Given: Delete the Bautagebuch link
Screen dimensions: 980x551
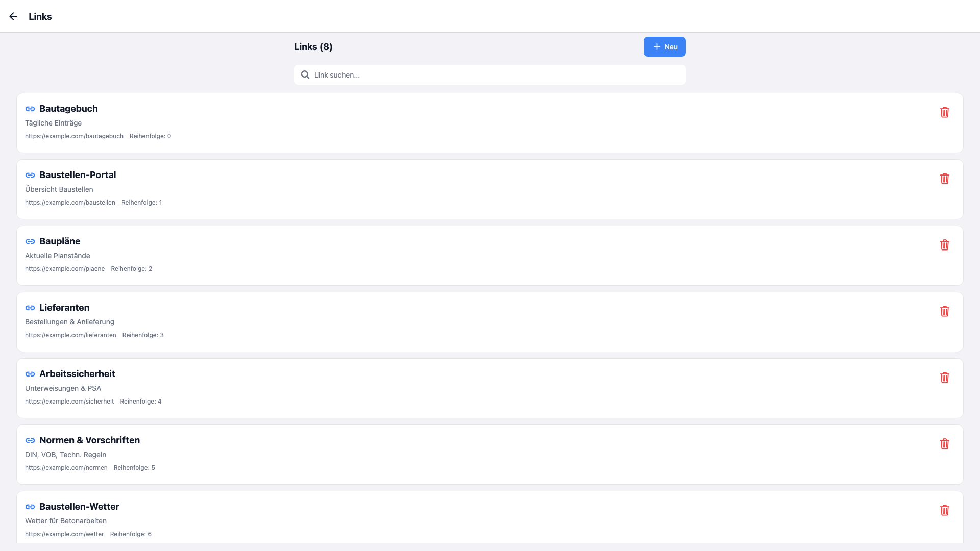Looking at the screenshot, I should tap(944, 112).
